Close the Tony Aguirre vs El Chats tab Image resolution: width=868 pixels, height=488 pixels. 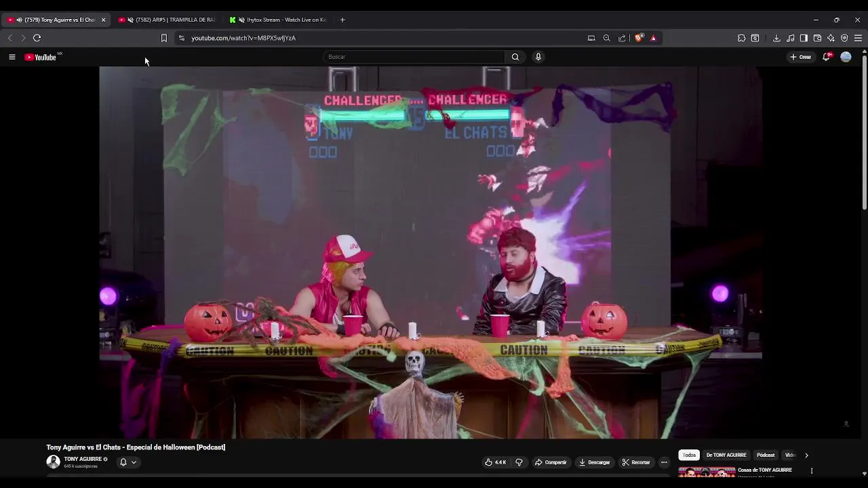click(103, 20)
